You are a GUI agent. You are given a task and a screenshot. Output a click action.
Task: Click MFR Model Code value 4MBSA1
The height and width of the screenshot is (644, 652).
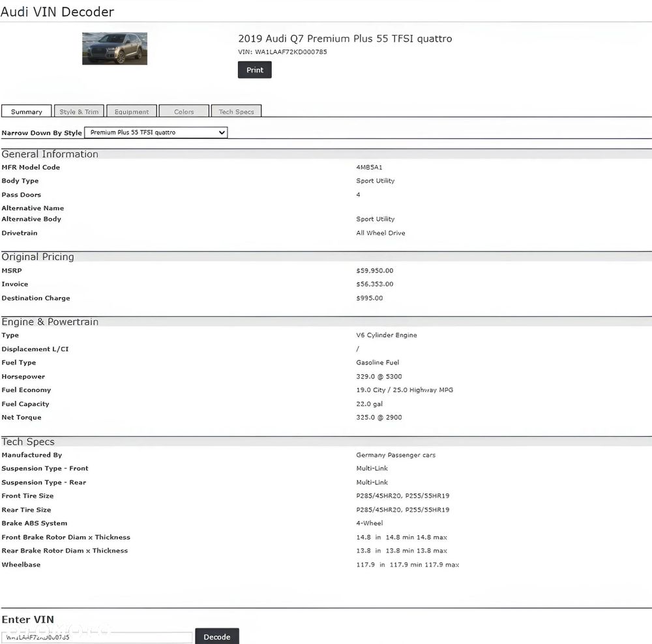coord(369,167)
